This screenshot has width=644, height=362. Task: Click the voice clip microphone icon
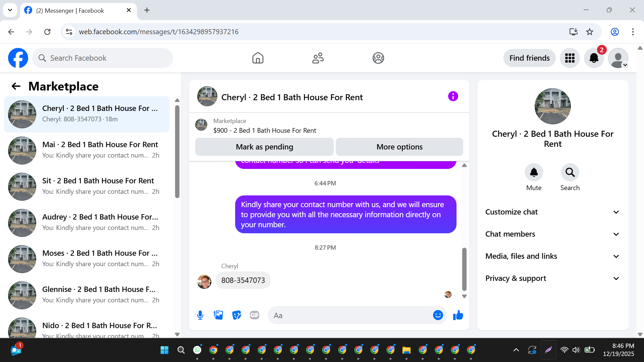[x=200, y=315]
